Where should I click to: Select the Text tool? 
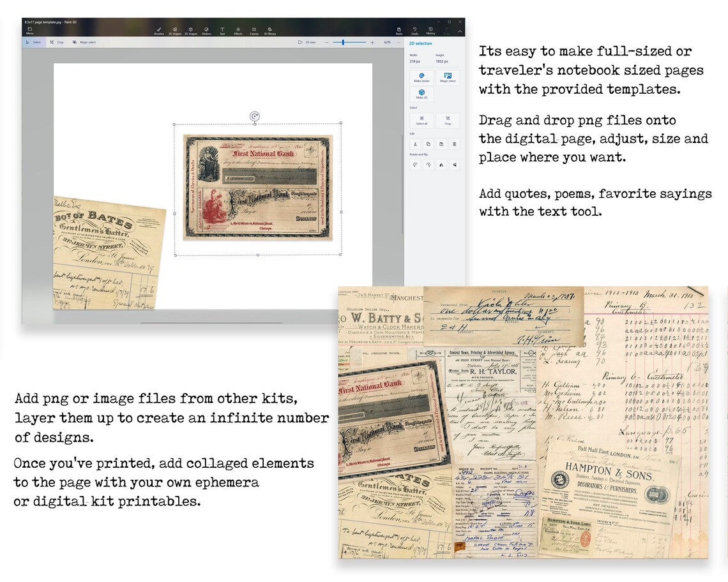tap(222, 31)
